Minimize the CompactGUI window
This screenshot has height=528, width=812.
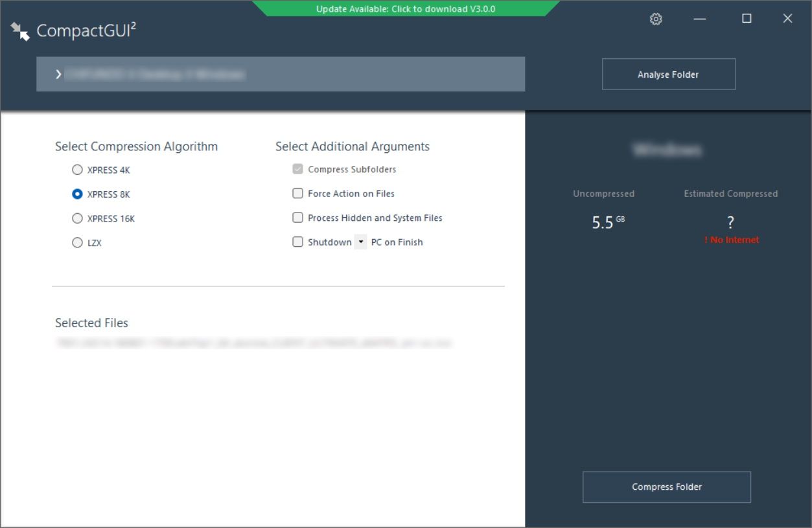(x=699, y=19)
